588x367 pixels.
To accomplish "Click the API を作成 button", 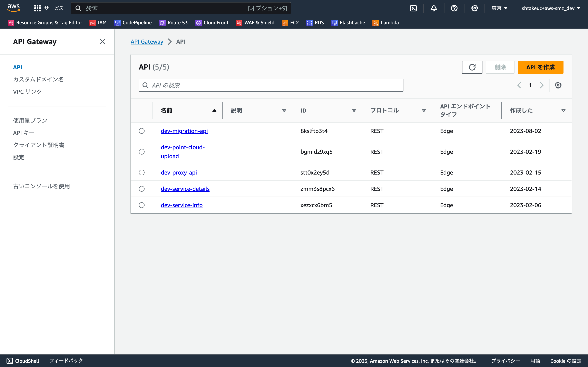I will [540, 67].
